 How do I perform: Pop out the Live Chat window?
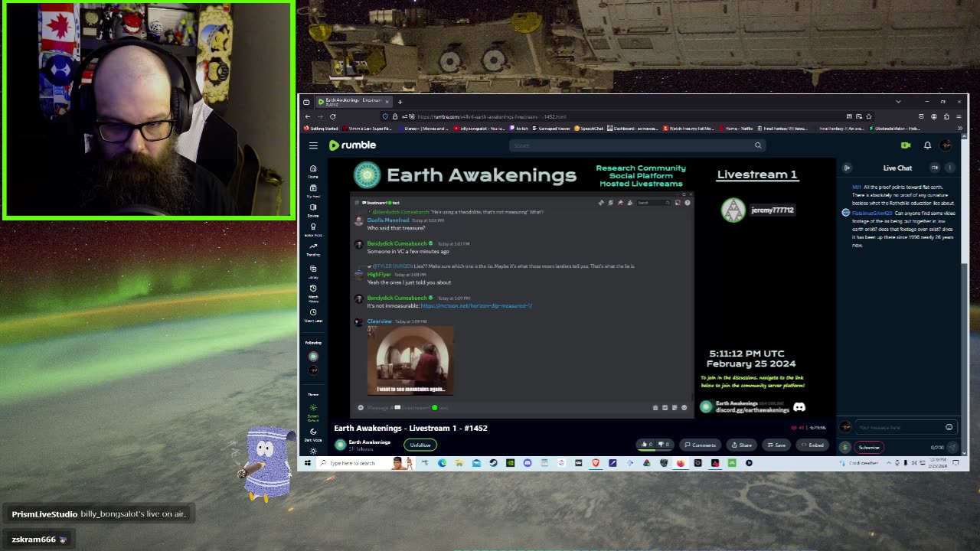935,168
